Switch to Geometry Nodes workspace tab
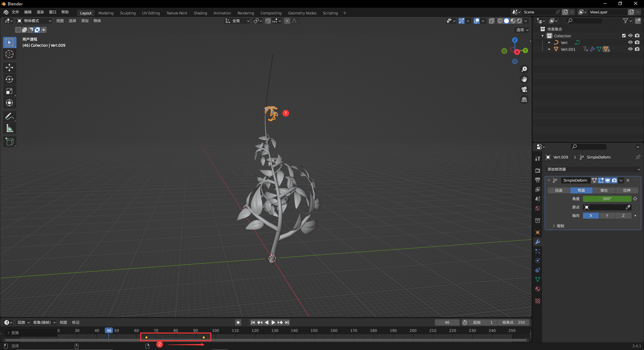644x350 pixels. coord(302,13)
